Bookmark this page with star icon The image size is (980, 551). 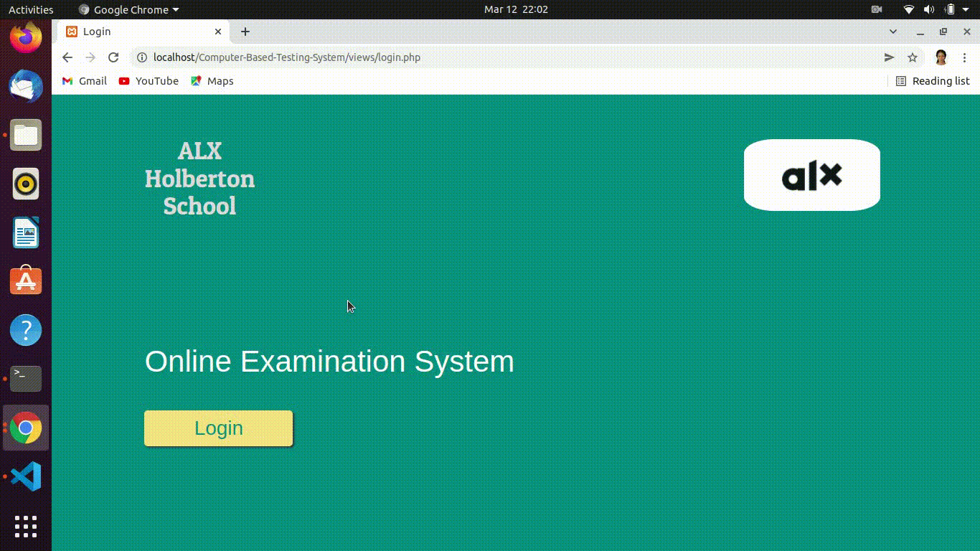[913, 57]
